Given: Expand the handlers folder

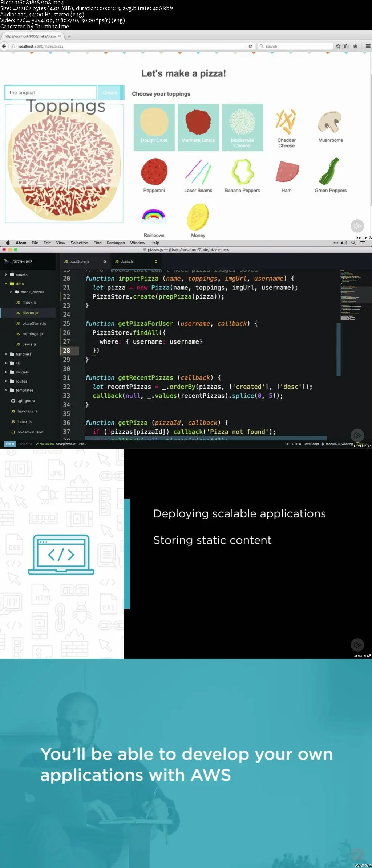Looking at the screenshot, I should (x=6, y=354).
